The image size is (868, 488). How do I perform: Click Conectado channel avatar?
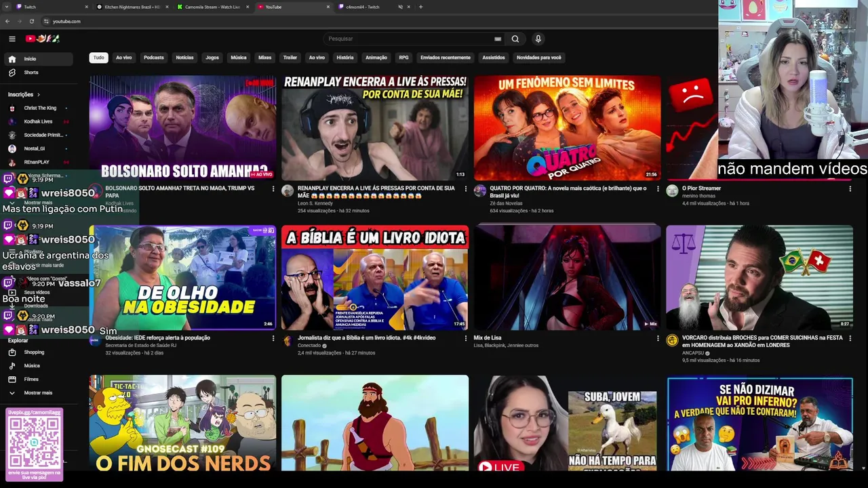(x=288, y=340)
